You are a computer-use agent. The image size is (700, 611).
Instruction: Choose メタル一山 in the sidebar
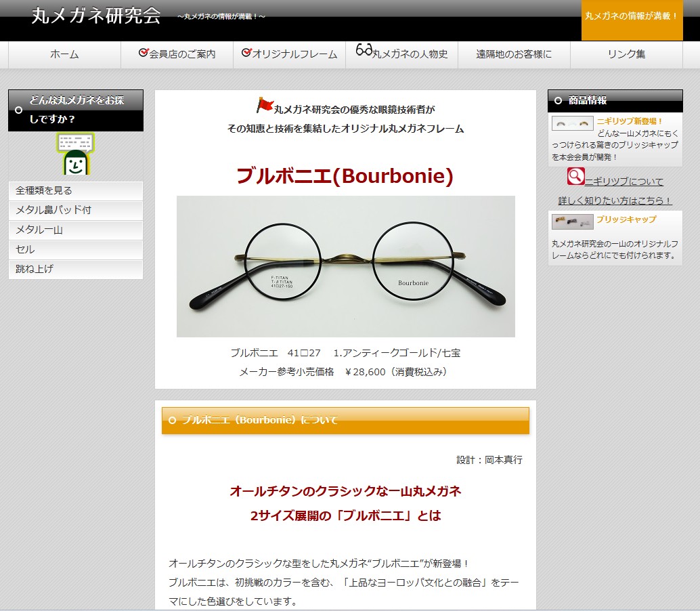click(x=75, y=230)
